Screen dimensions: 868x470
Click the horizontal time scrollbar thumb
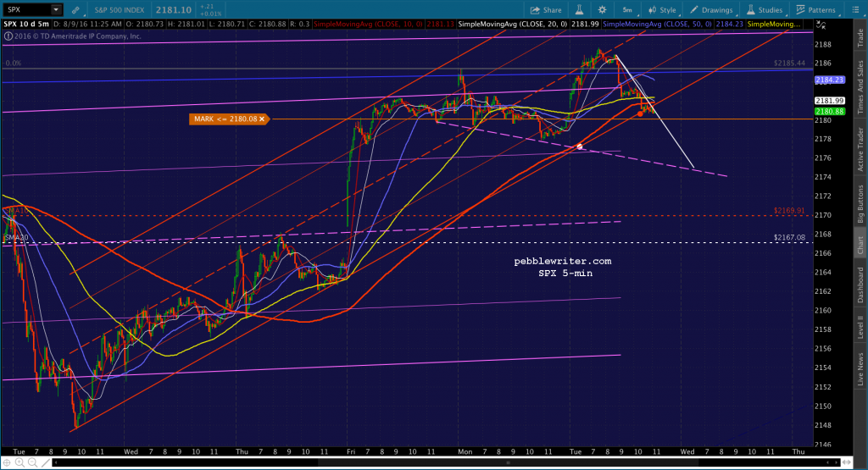(507, 463)
